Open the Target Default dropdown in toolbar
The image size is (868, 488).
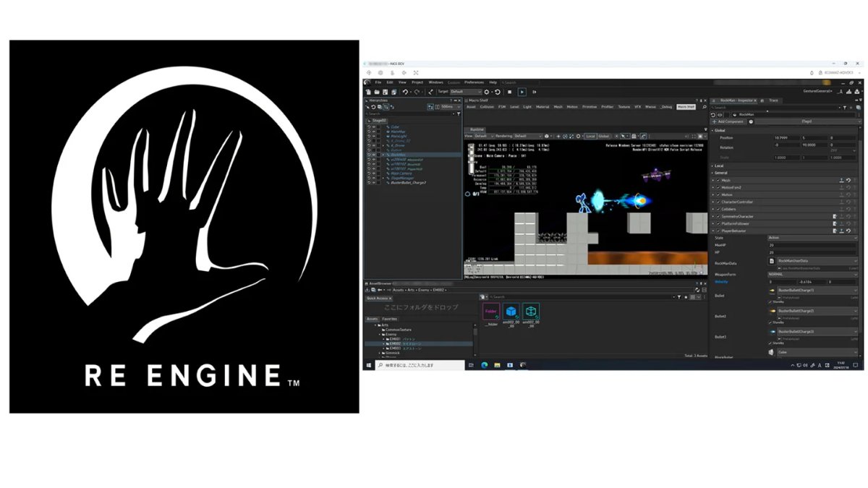click(466, 92)
